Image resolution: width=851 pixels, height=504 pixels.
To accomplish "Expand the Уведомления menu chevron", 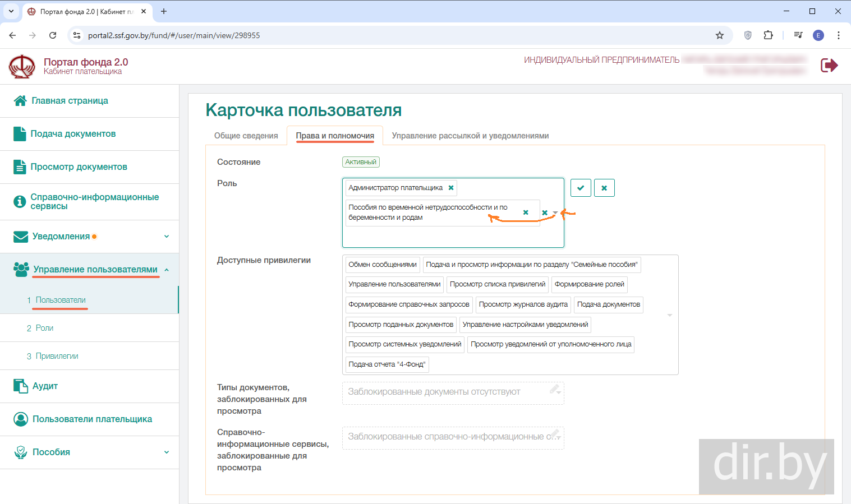I will pos(167,237).
